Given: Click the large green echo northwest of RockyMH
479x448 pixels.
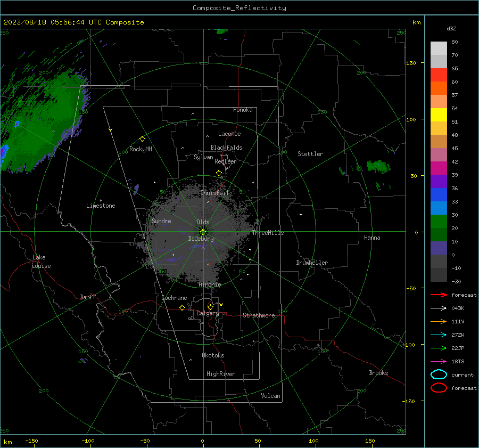Looking at the screenshot, I should coord(43,123).
